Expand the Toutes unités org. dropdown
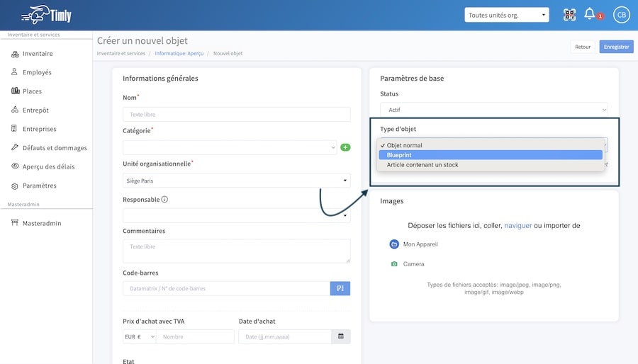The image size is (638, 364). (x=507, y=15)
